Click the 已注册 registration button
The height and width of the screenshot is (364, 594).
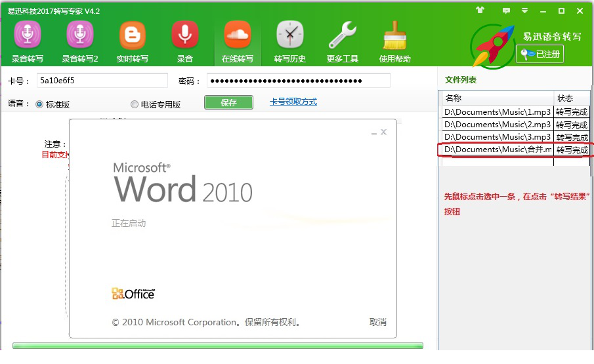pos(540,54)
